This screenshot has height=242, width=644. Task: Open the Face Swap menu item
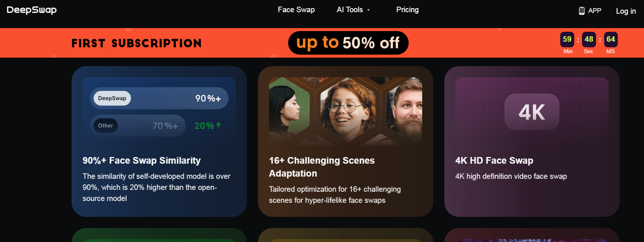(296, 10)
